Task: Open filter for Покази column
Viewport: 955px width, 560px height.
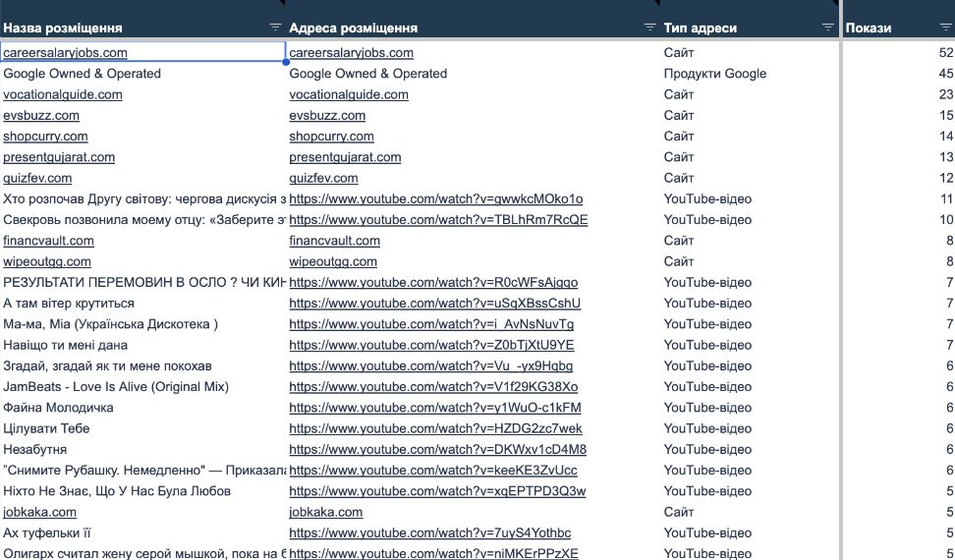Action: 946,27
